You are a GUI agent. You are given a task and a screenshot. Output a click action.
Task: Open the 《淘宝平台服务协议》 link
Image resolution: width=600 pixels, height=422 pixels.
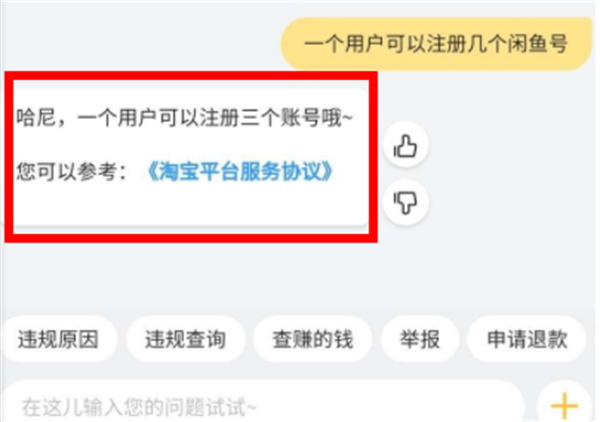click(240, 171)
